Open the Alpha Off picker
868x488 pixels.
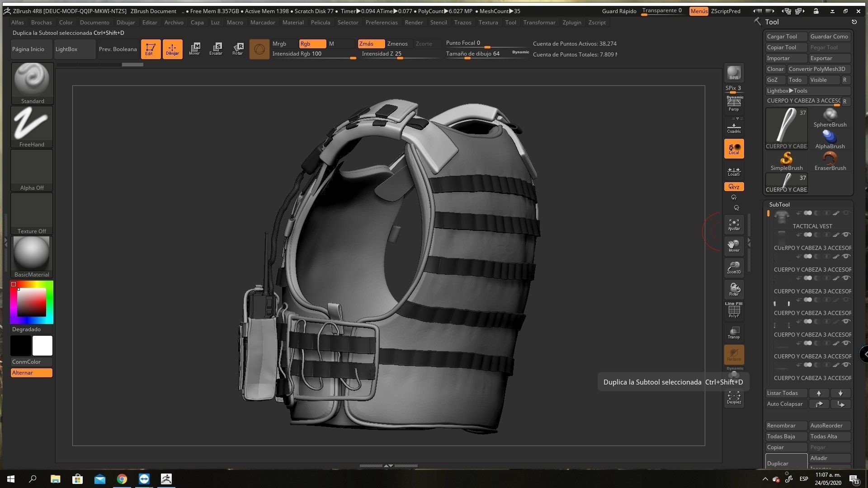[32, 171]
